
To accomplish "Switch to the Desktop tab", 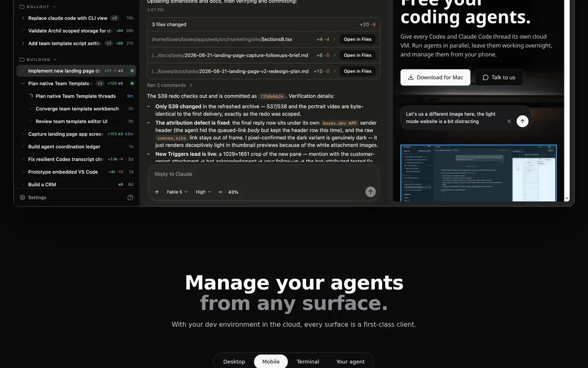I will [234, 362].
